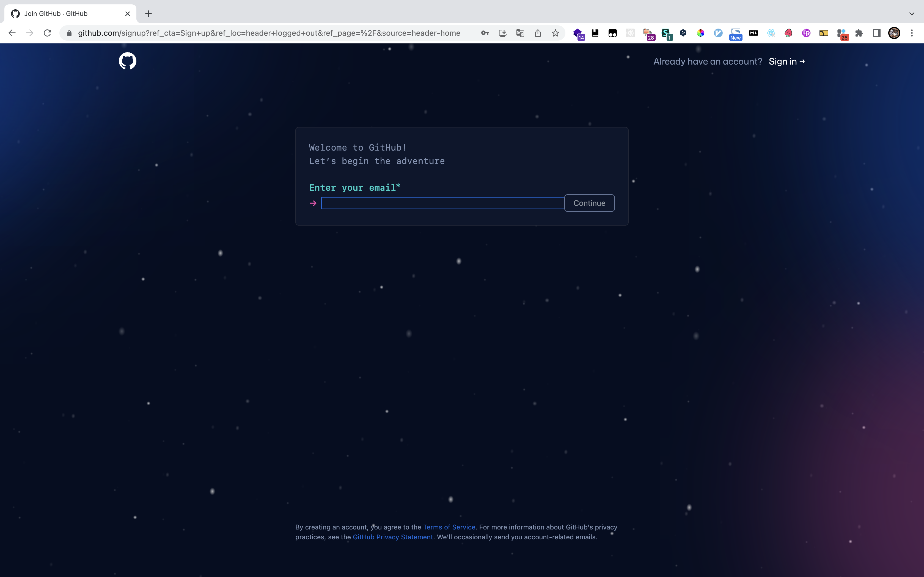Click the Google Translate page icon
The height and width of the screenshot is (577, 924).
click(x=520, y=33)
